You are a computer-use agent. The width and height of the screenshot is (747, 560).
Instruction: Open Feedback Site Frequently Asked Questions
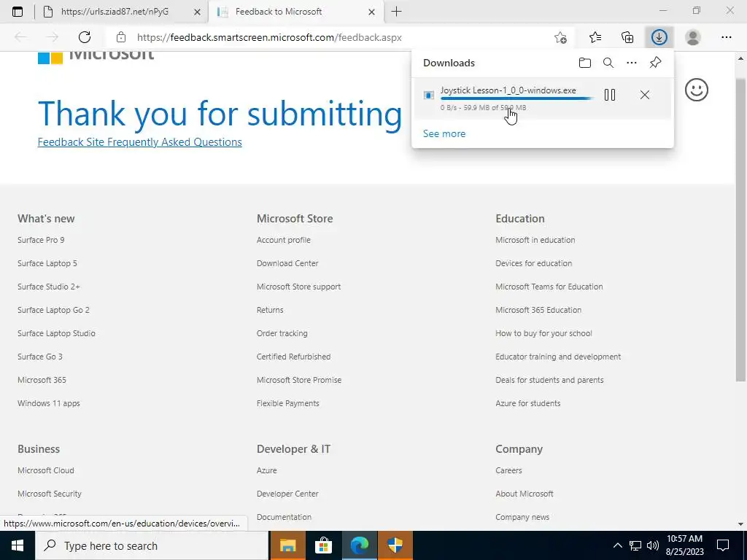coord(139,142)
